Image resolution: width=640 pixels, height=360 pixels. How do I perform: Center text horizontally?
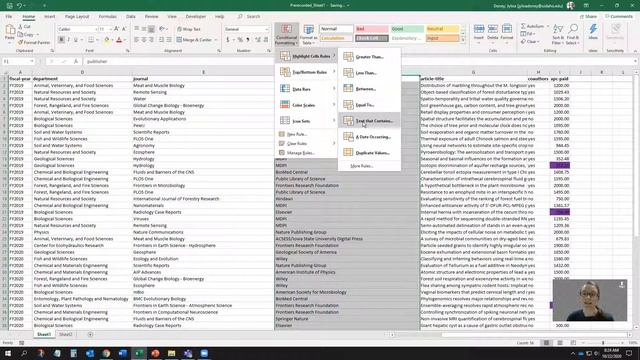click(x=144, y=40)
